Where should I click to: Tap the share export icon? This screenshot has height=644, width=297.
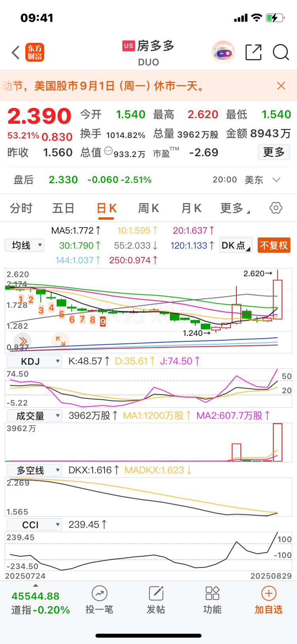click(x=253, y=52)
